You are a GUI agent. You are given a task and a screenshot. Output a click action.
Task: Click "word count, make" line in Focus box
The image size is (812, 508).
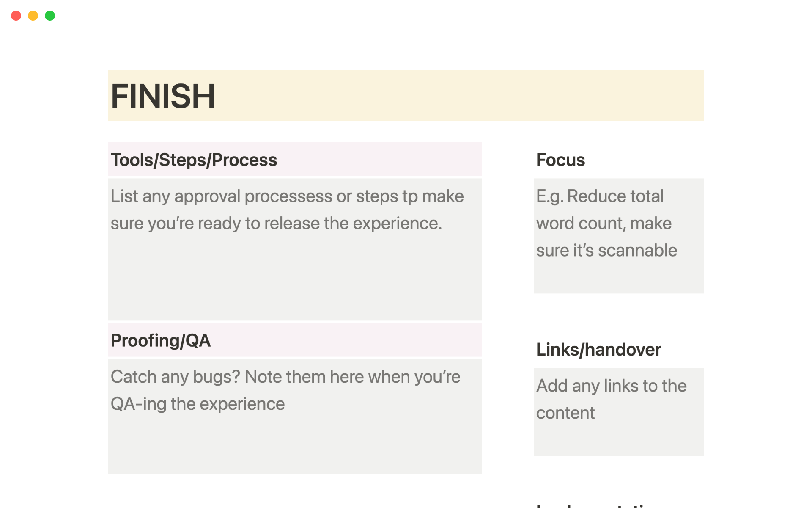604,224
